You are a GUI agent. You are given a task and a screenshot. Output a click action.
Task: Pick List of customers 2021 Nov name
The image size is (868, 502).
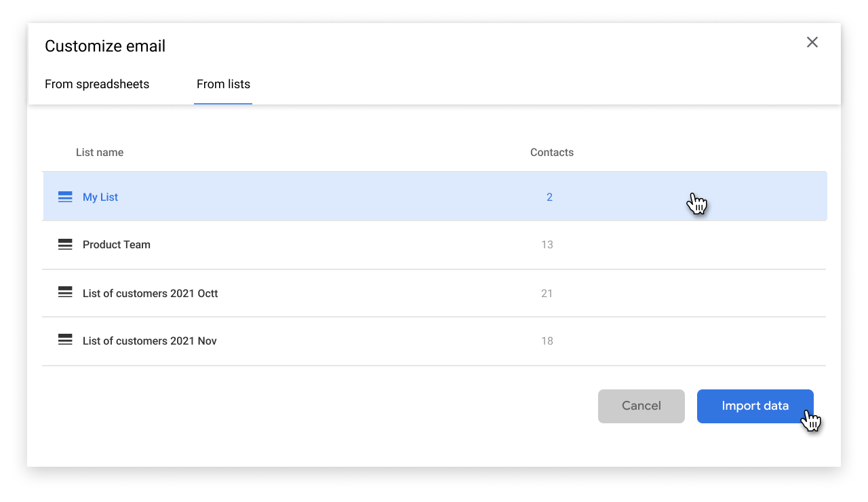pyautogui.click(x=149, y=341)
